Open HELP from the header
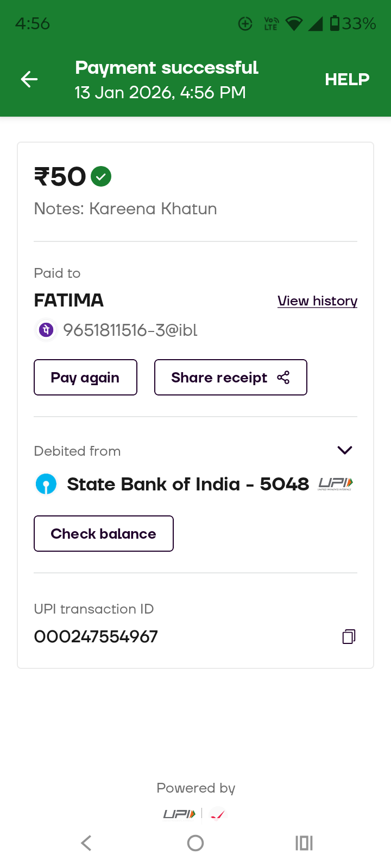391x868 pixels. pyautogui.click(x=347, y=79)
